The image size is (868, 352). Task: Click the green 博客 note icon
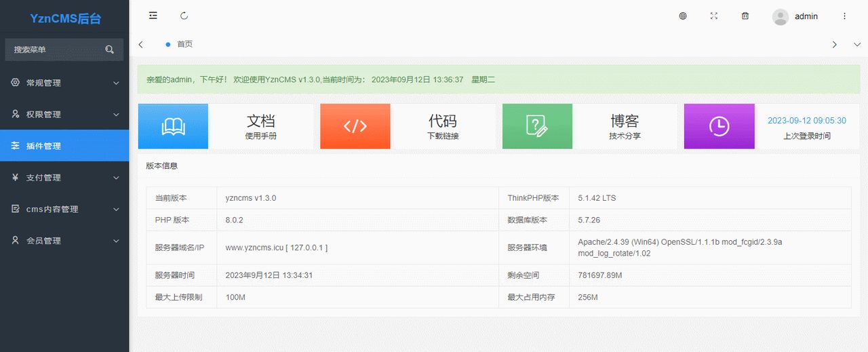pos(537,126)
